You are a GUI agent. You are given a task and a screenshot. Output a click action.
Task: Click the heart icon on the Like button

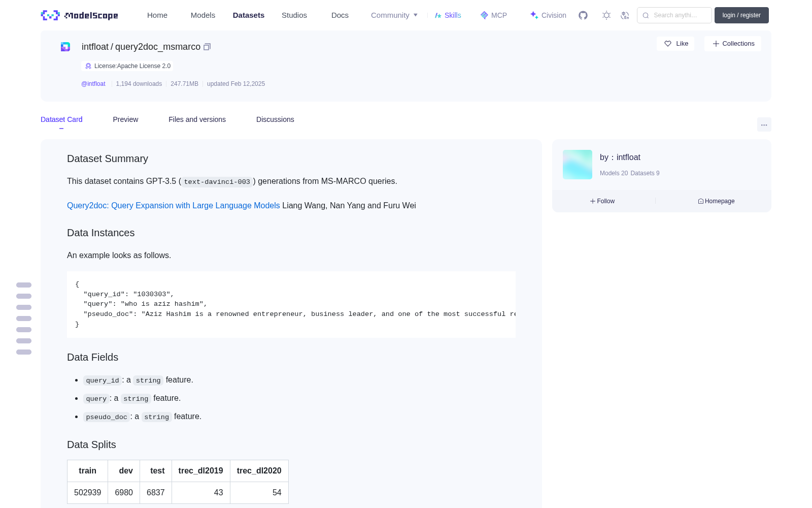[668, 44]
